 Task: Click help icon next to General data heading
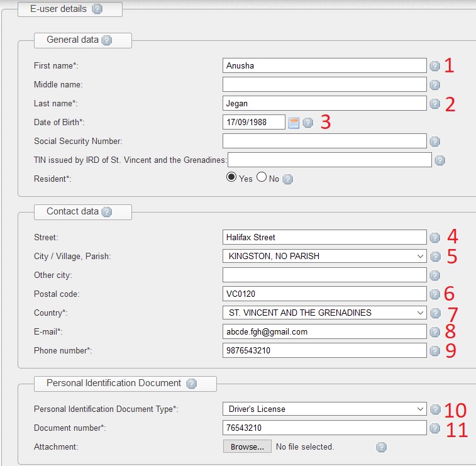pos(107,40)
